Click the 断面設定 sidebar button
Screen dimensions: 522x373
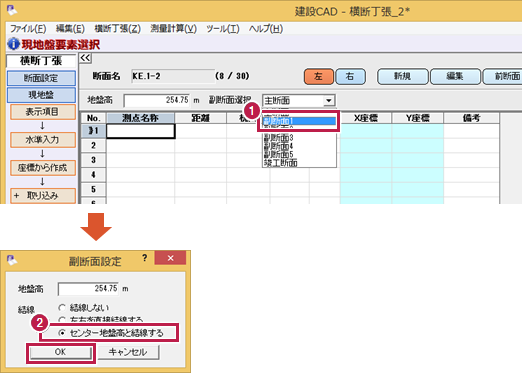point(41,78)
